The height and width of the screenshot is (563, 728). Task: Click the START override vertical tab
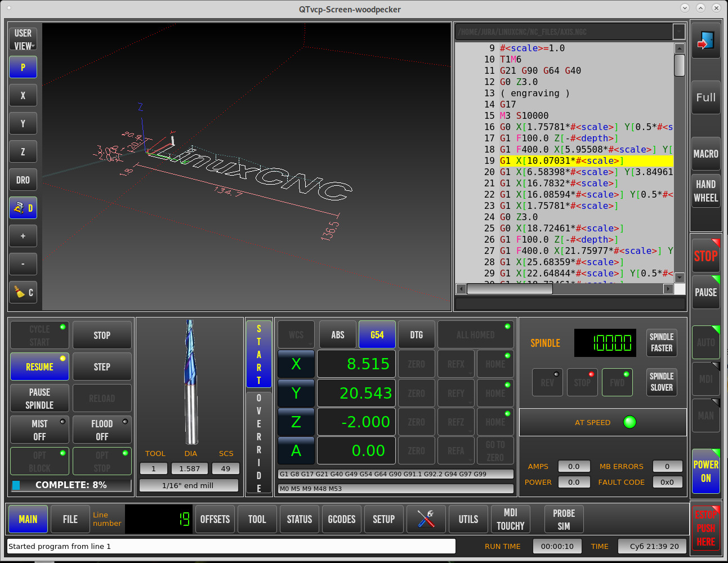259,354
